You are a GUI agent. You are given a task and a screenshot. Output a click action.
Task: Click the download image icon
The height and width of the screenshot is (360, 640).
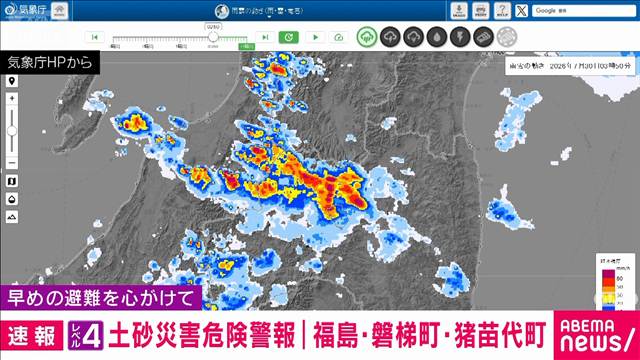point(459,11)
